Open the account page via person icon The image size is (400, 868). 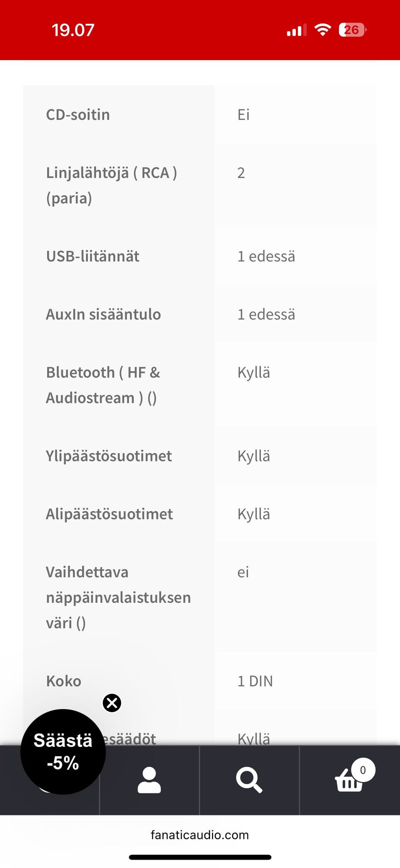(149, 781)
